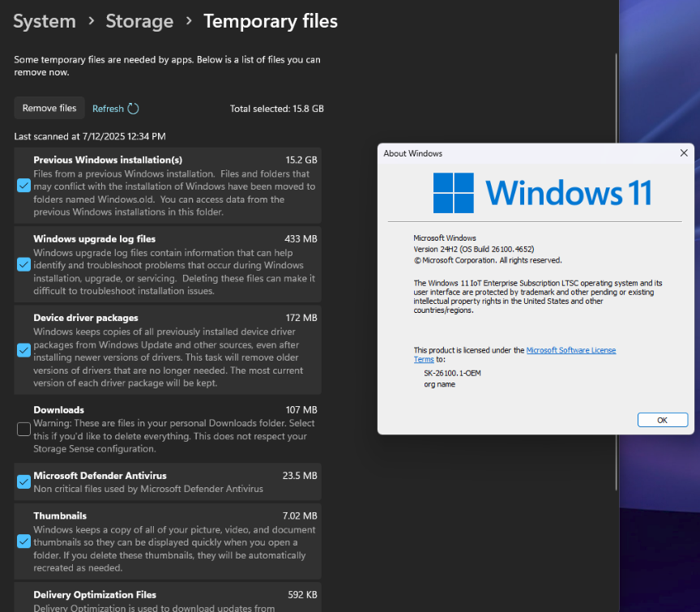700x612 pixels.
Task: Click the Temporary files heading
Action: coord(271,21)
